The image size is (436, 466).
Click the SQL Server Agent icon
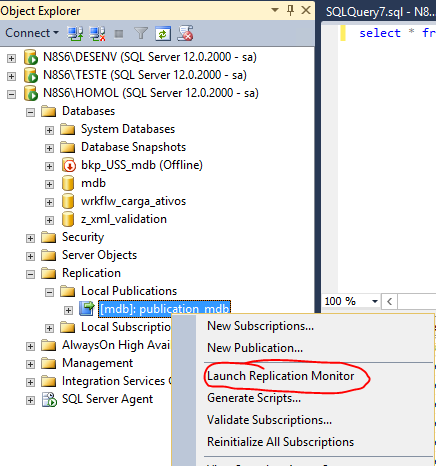click(49, 399)
